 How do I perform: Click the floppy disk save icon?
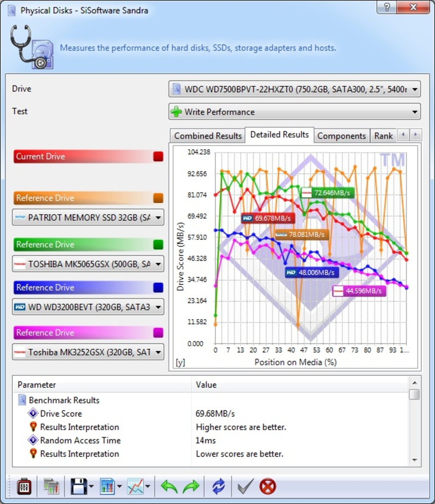coord(79,486)
